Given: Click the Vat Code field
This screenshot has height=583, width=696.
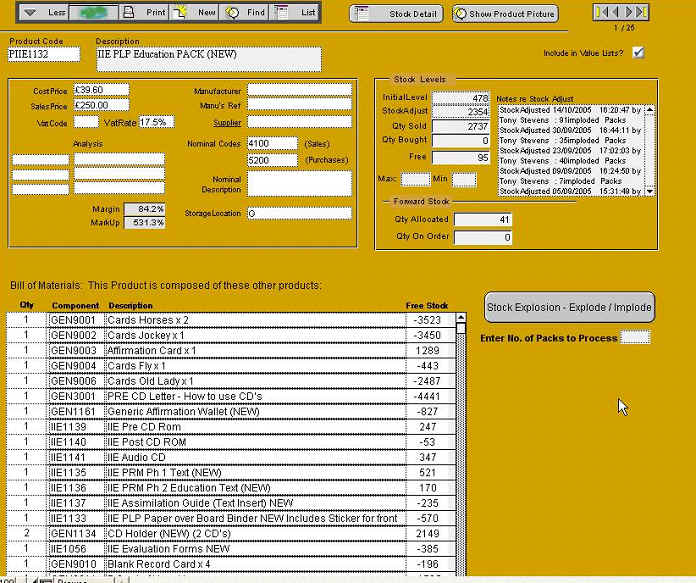Looking at the screenshot, I should [86, 122].
